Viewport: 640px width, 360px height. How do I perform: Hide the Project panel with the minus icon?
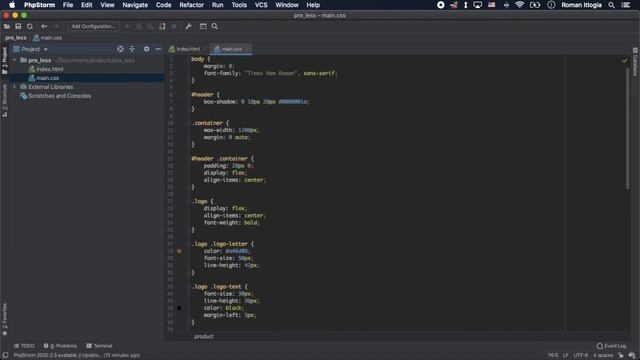pos(158,49)
